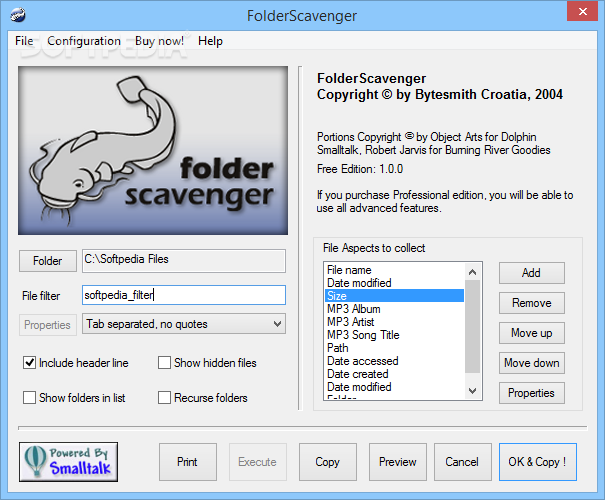Click the File filter input field

[x=184, y=295]
